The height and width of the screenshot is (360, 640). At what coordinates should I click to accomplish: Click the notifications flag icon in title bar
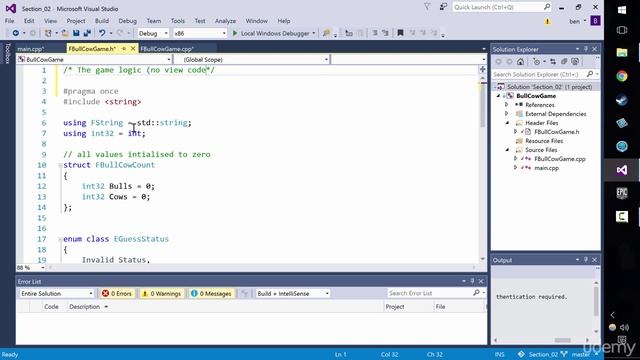(x=427, y=7)
